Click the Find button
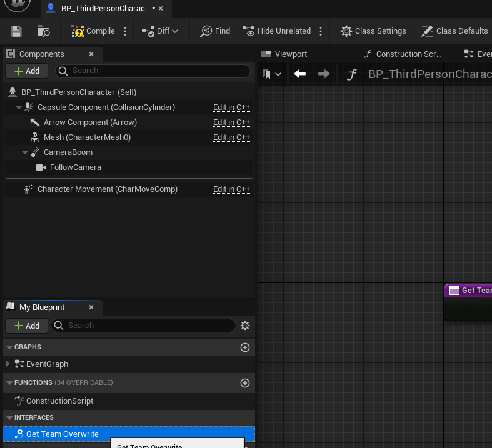The width and height of the screenshot is (492, 448). coord(215,31)
